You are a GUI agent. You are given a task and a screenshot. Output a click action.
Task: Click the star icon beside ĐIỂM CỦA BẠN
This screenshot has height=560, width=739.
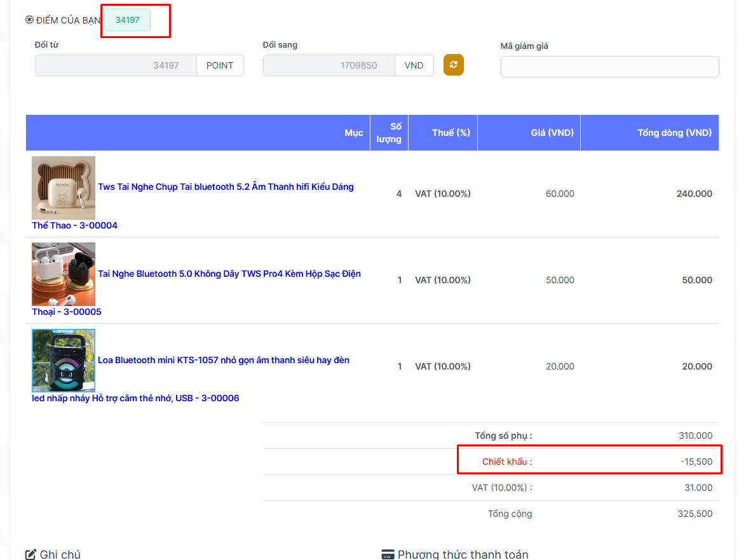click(x=29, y=20)
